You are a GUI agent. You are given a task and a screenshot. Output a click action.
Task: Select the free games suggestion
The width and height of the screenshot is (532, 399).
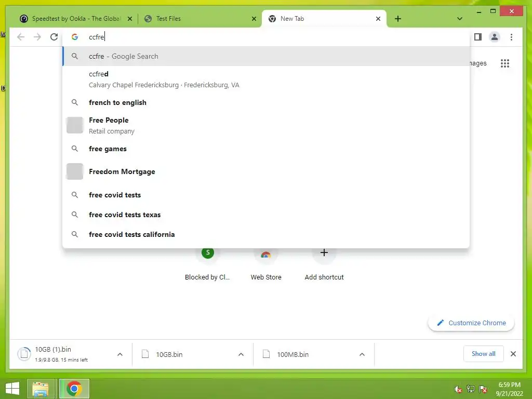coord(266,149)
